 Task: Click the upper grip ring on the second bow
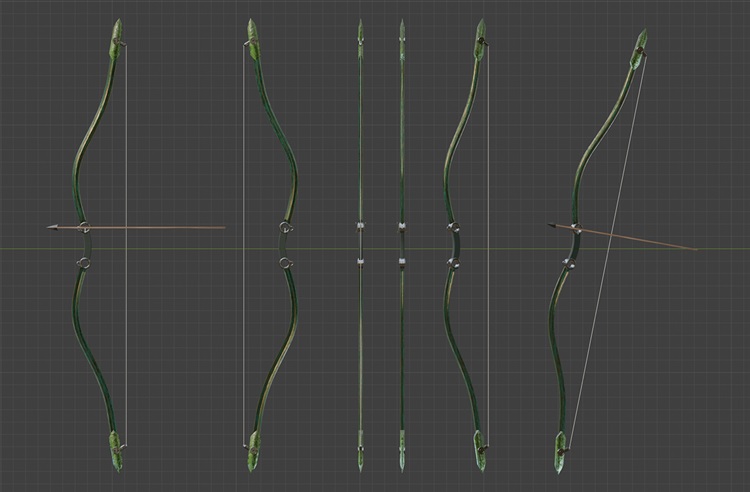coord(287,228)
